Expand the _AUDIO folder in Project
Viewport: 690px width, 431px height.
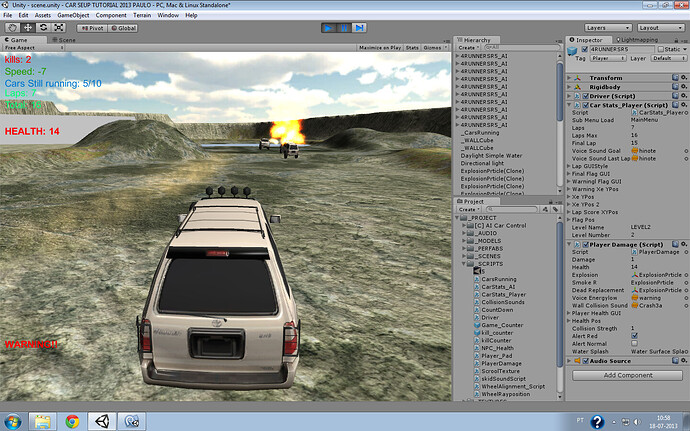(464, 233)
